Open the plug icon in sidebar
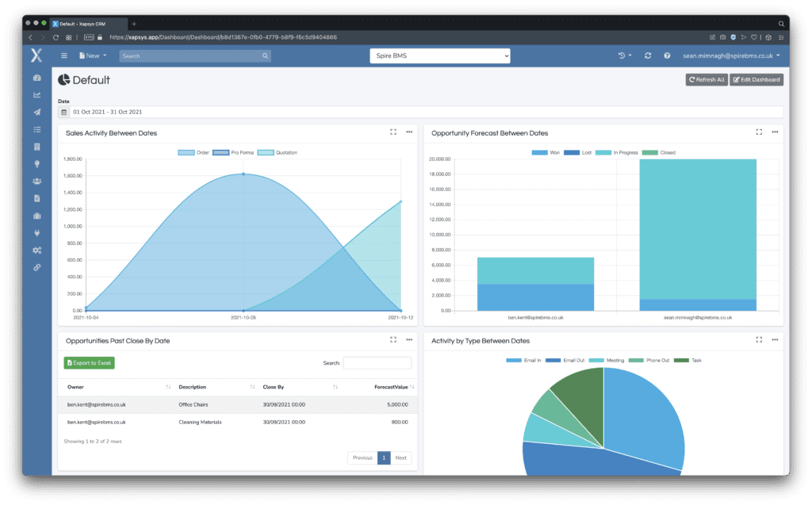This screenshot has height=505, width=812. 36,233
